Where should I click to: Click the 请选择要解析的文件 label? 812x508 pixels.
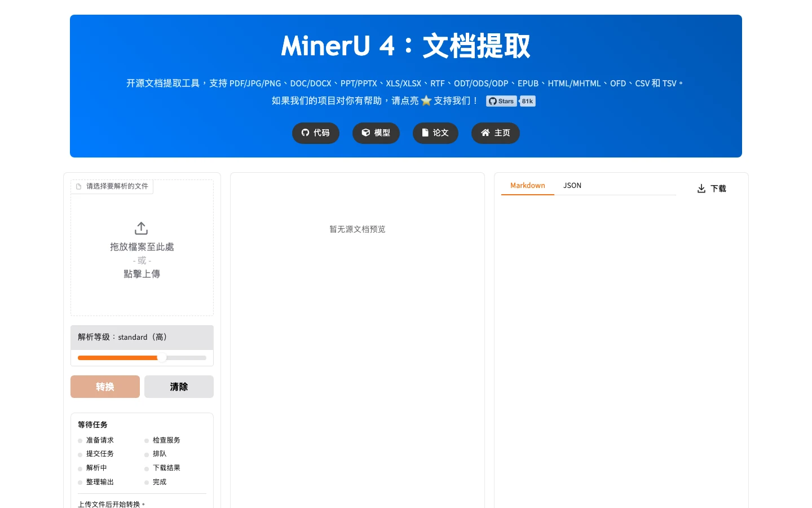tap(117, 186)
